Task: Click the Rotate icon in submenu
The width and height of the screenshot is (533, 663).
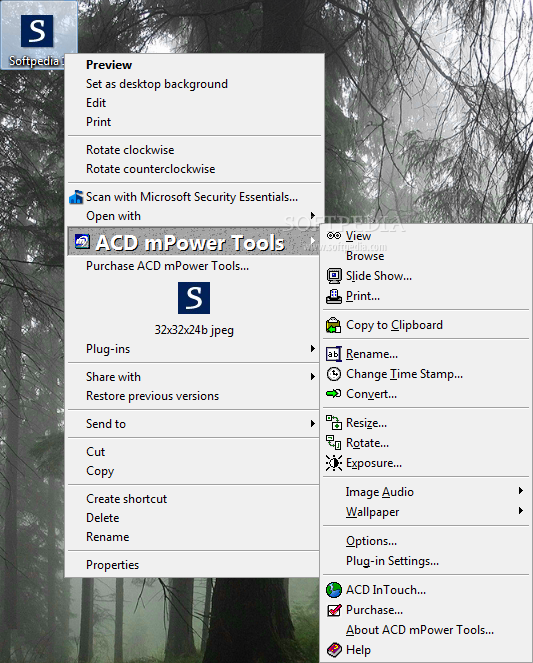Action: pyautogui.click(x=333, y=442)
